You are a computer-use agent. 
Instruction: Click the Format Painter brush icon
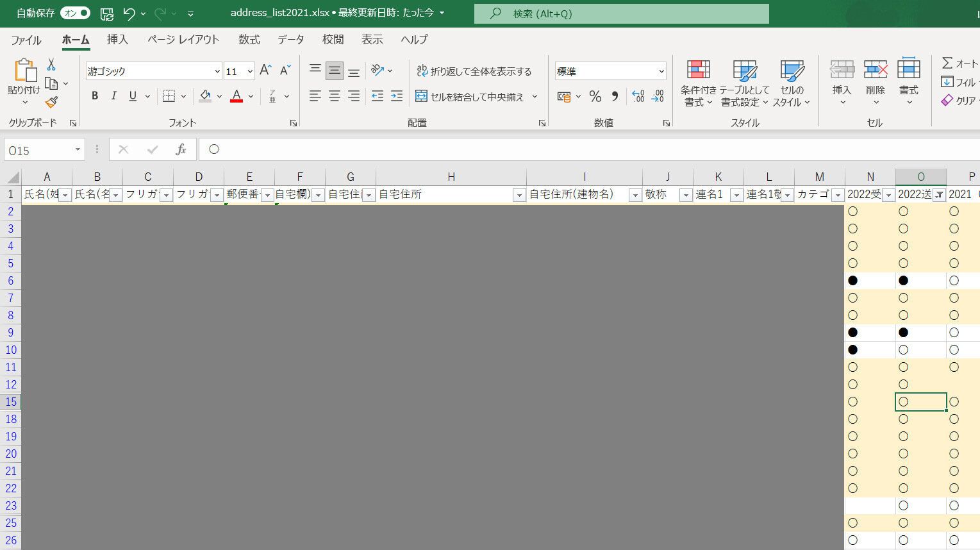(x=52, y=102)
